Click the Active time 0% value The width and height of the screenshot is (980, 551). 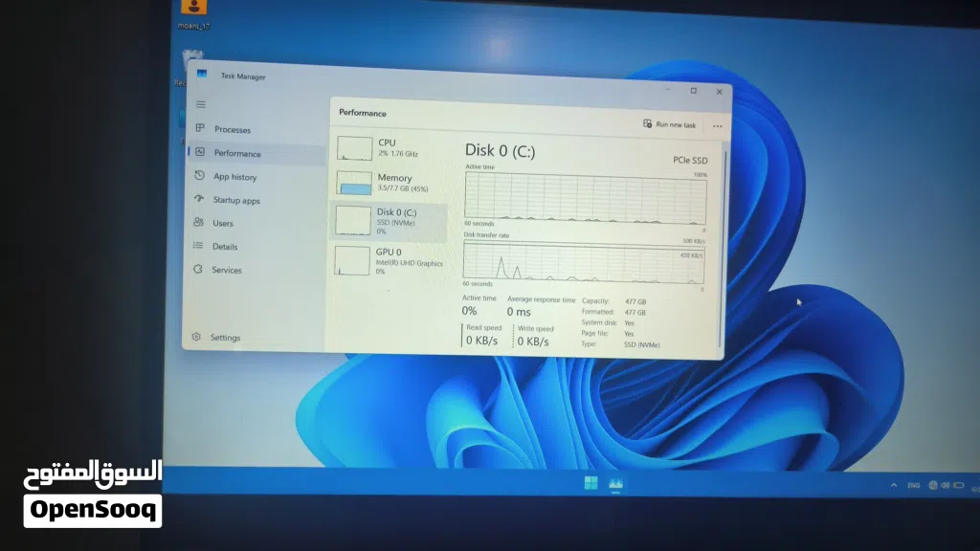[469, 311]
